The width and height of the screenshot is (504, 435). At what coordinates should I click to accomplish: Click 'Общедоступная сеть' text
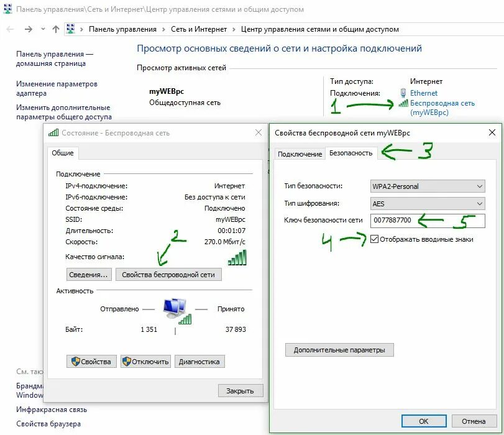point(185,103)
